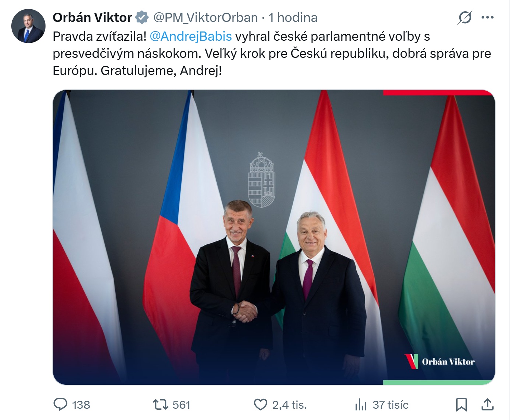Open the attached handshake photo
Image resolution: width=510 pixels, height=420 pixels.
[x=274, y=237]
